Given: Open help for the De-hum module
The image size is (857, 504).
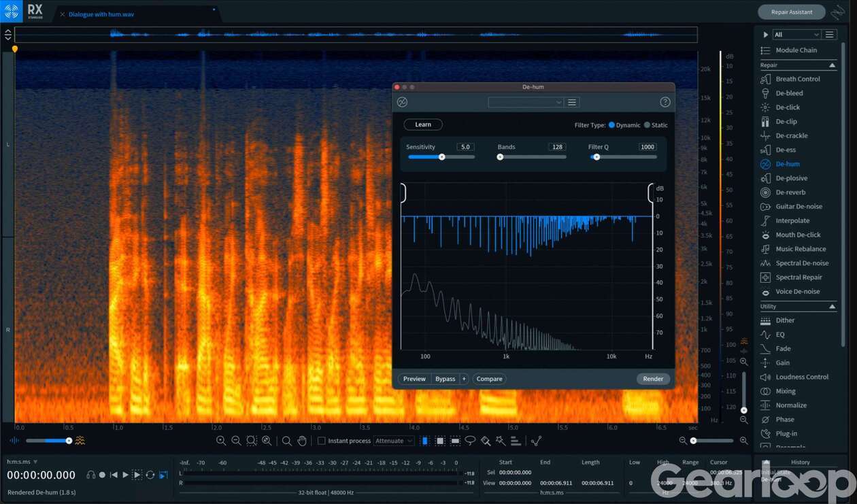Looking at the screenshot, I should (x=665, y=102).
